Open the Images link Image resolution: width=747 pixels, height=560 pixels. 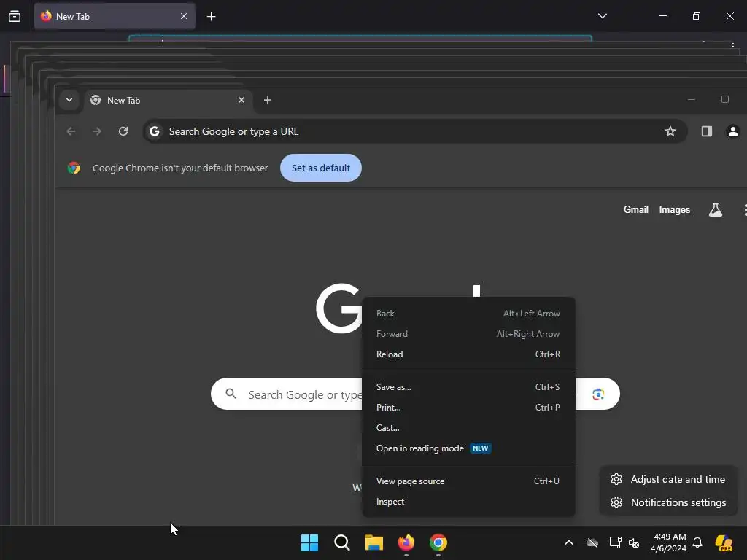(x=675, y=209)
